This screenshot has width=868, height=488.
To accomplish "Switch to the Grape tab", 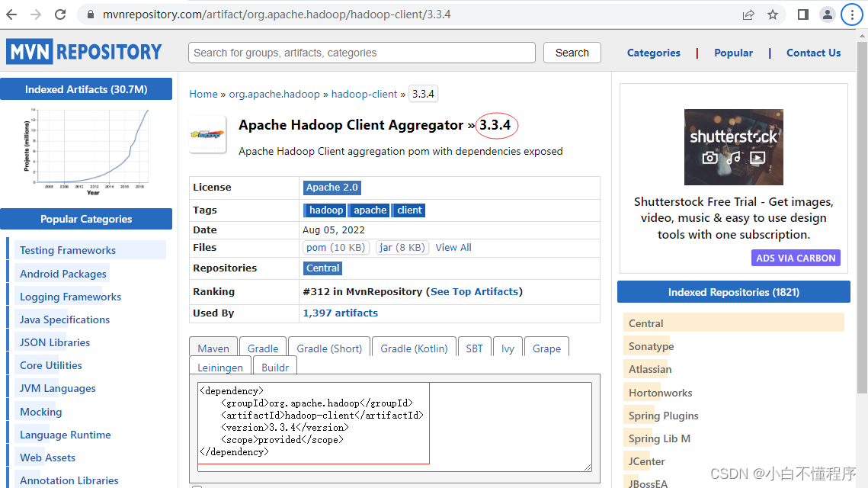I will click(546, 348).
